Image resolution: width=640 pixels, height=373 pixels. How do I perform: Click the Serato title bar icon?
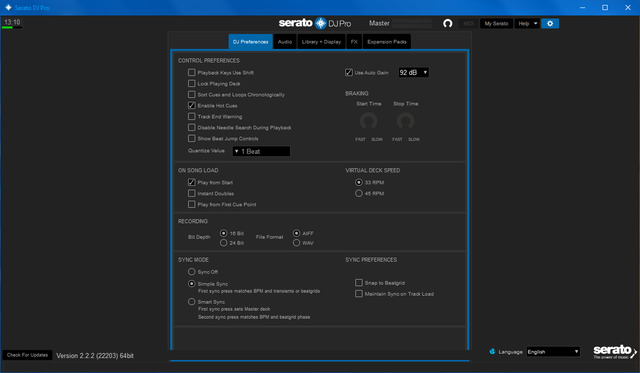tap(8, 7)
